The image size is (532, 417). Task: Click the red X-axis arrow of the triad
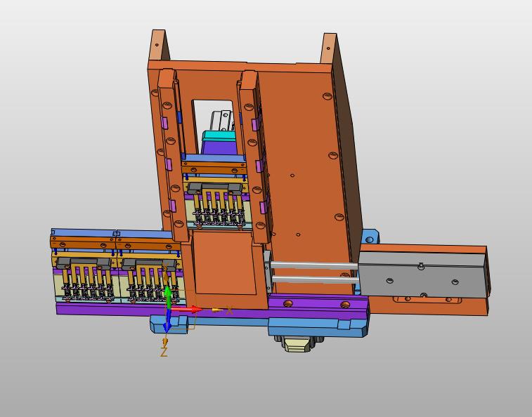pyautogui.click(x=186, y=309)
